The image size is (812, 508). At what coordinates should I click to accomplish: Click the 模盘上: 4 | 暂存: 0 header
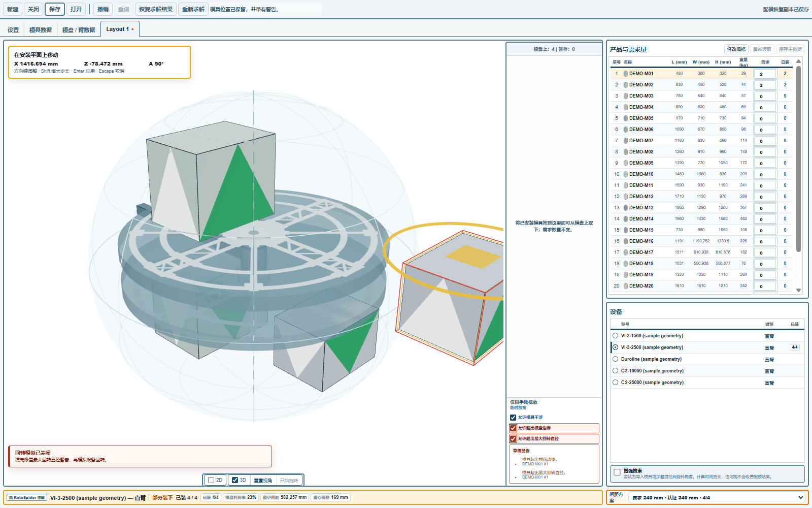554,49
